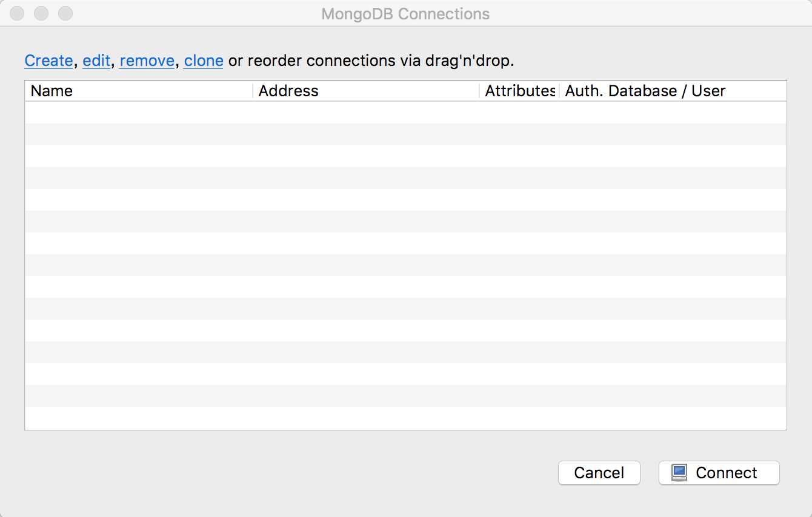812x517 pixels.
Task: Click the MongoDB Connections window title
Action: pos(405,14)
